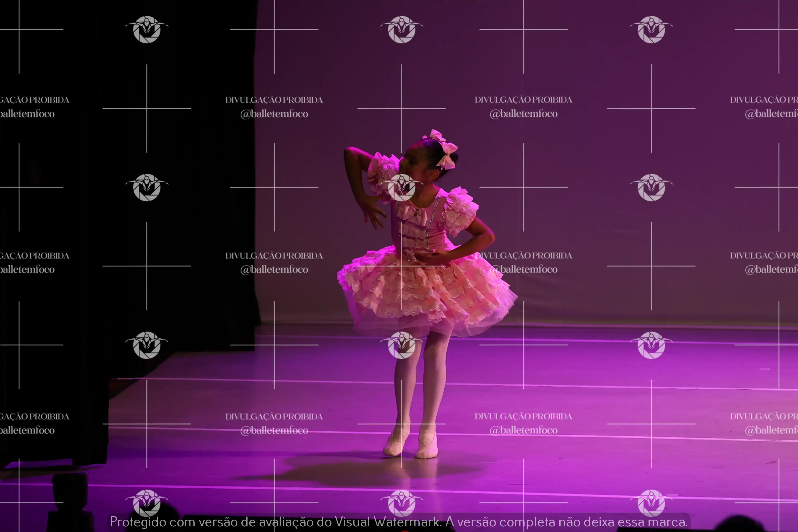
Task: Click the logo just above the trial banner's start
Action: click(x=147, y=502)
